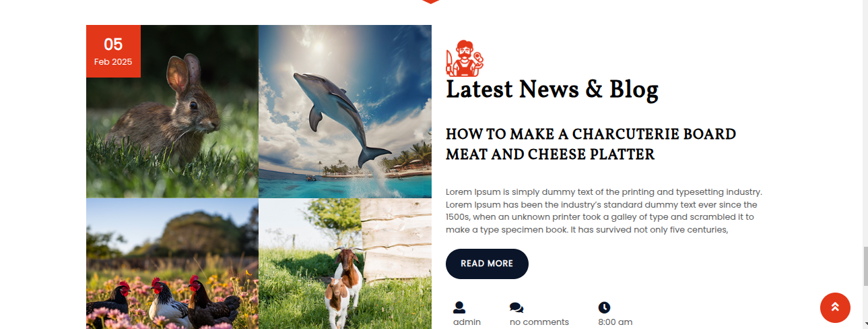
Task: Click the butcher chef icon above heading
Action: 465,58
